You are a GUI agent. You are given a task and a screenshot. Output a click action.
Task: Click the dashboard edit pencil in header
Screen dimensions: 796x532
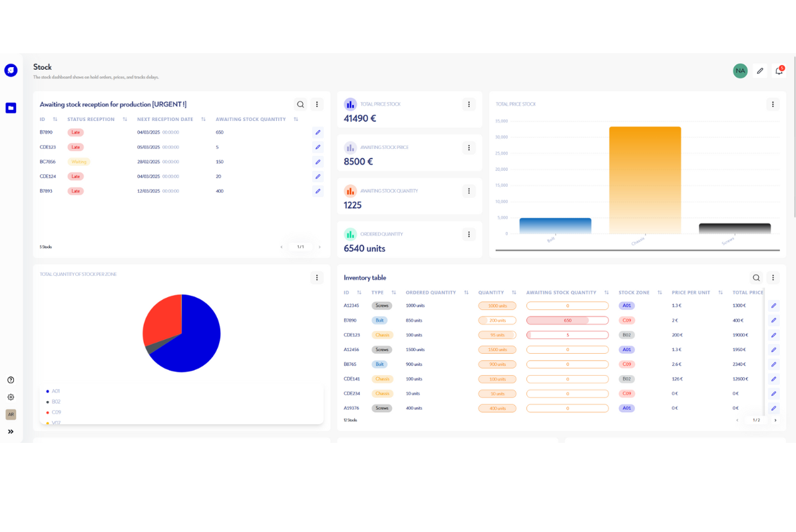[x=760, y=70]
